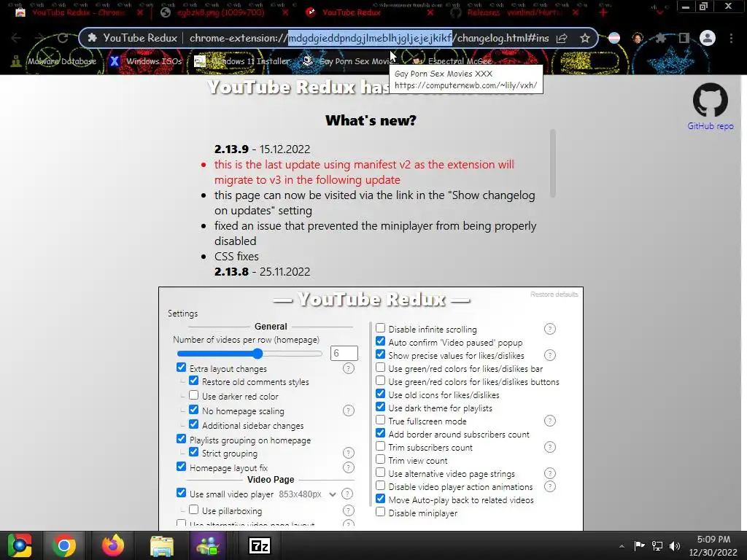The width and height of the screenshot is (747, 560).
Task: Show help for Strict grouping
Action: 349,453
